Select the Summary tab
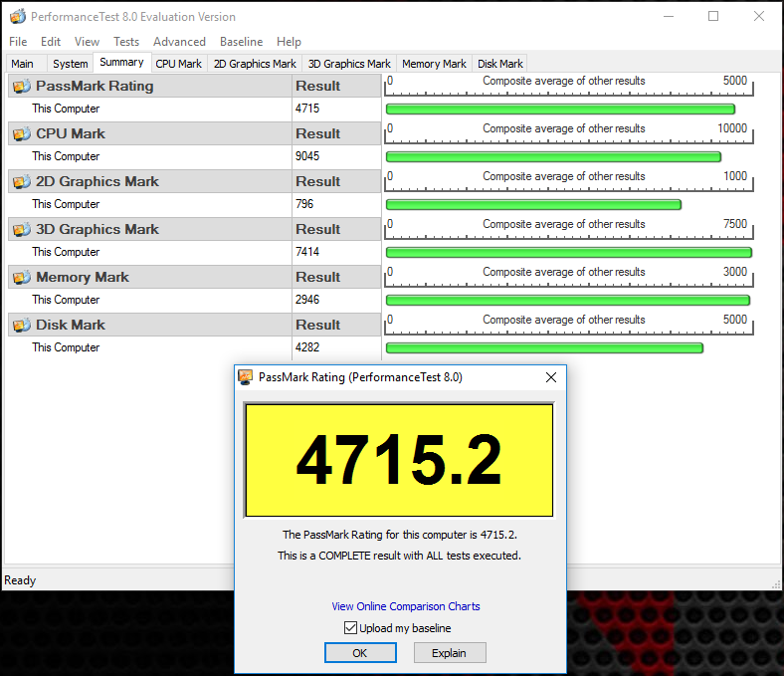This screenshot has height=676, width=784. pyautogui.click(x=122, y=63)
